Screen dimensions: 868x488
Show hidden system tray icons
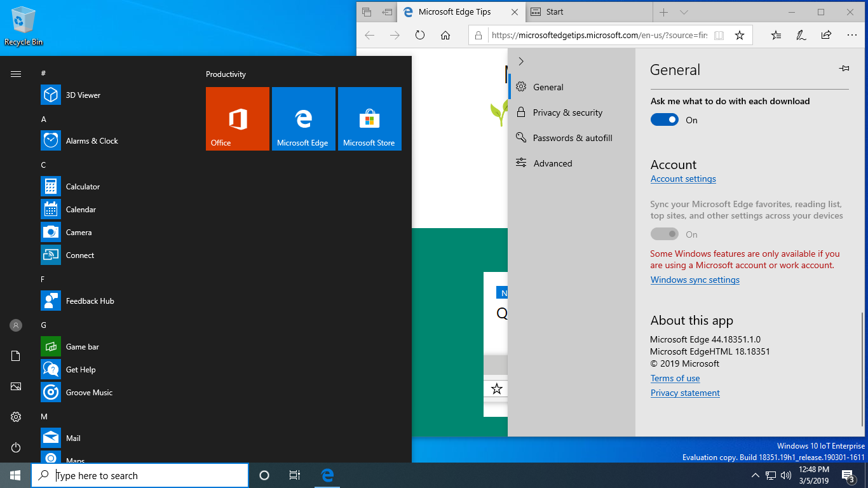(755, 475)
